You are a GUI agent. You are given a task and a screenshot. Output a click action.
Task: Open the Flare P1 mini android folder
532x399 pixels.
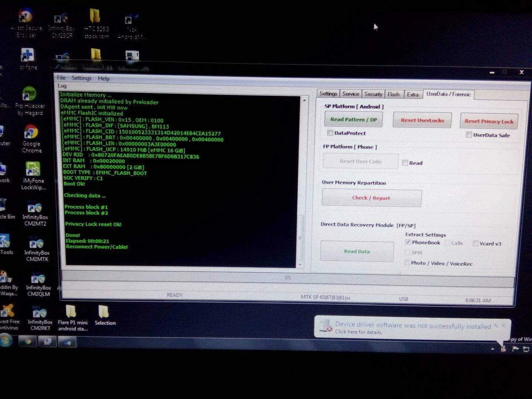click(x=72, y=318)
